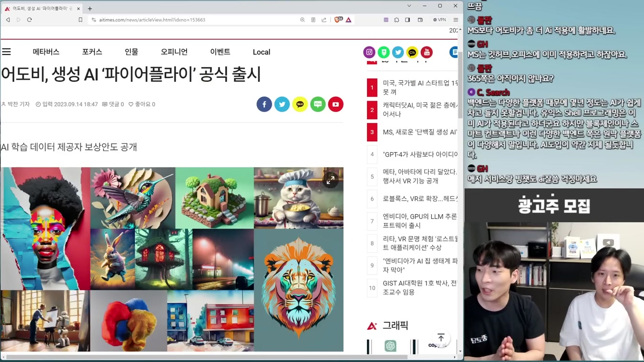Open Brave Shields lion icon

338,20
